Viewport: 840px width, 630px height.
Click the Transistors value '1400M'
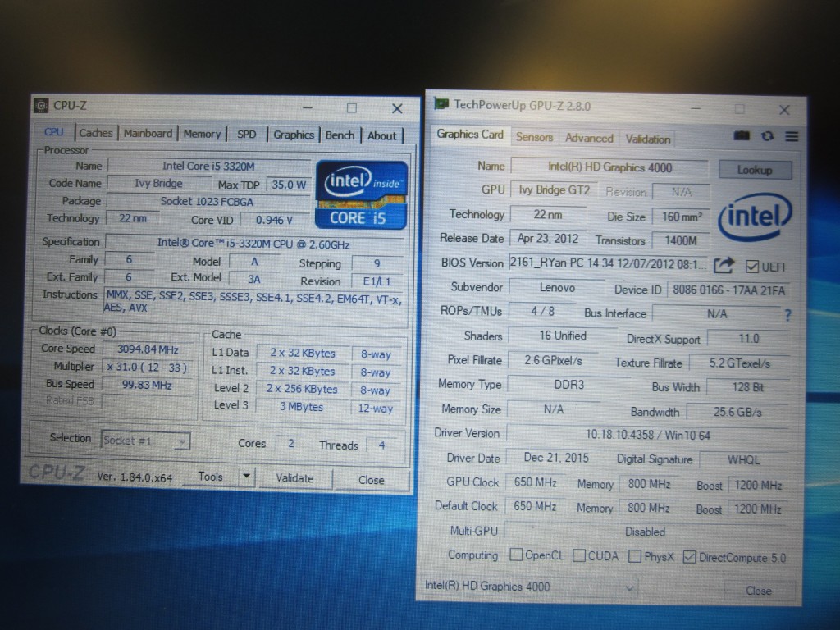(x=681, y=241)
